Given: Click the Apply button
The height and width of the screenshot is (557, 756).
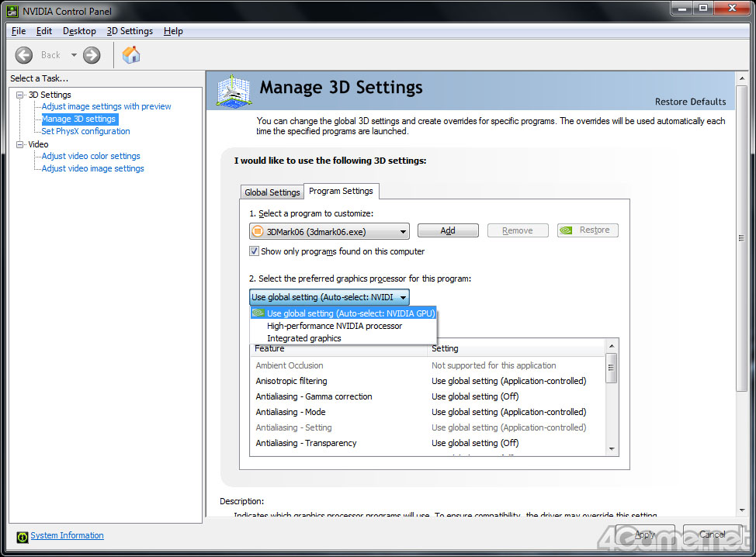Looking at the screenshot, I should click(645, 535).
